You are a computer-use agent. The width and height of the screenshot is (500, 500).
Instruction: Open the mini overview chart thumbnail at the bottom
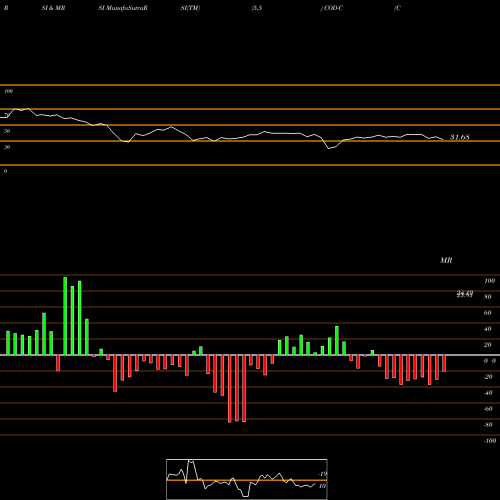point(247,479)
